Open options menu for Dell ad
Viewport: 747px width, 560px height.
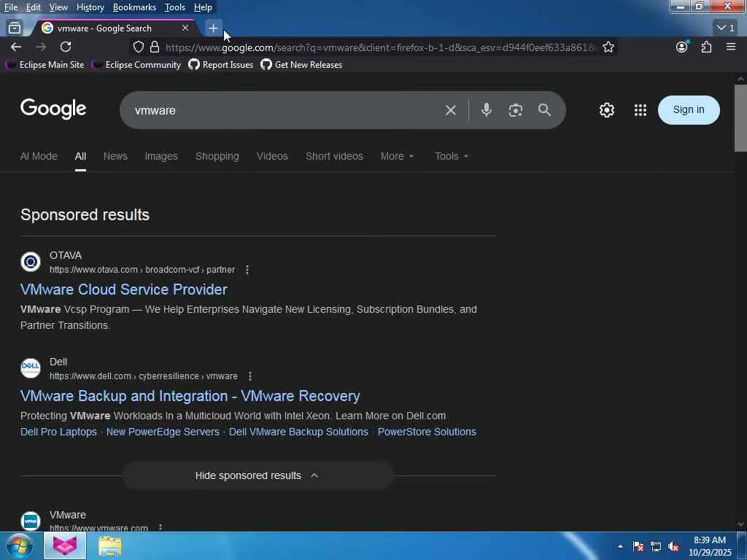pyautogui.click(x=249, y=376)
